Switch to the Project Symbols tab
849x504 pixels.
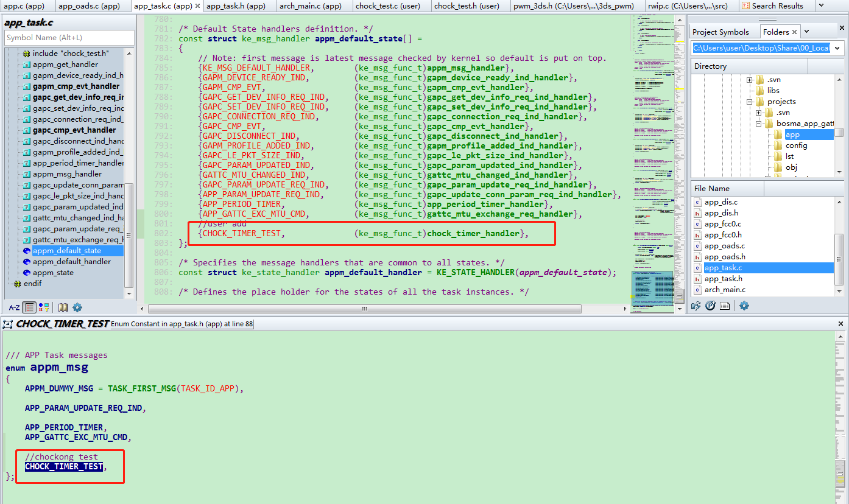point(720,32)
